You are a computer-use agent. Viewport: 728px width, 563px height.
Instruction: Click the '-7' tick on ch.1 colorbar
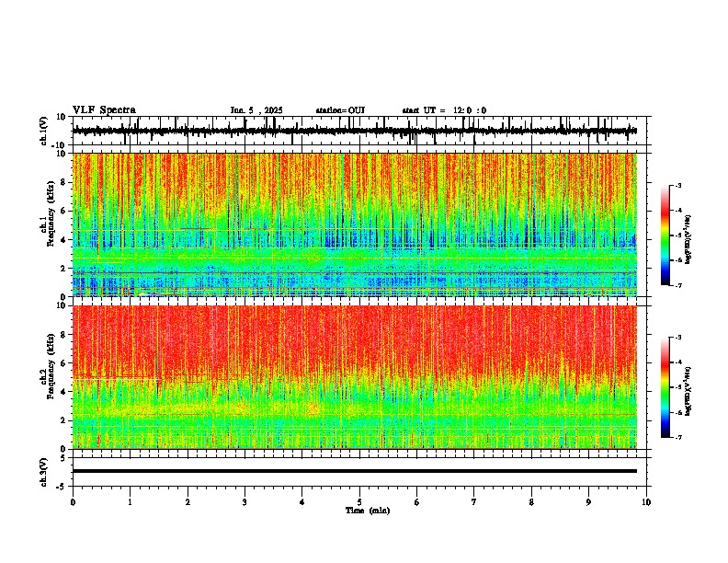pyautogui.click(x=678, y=285)
